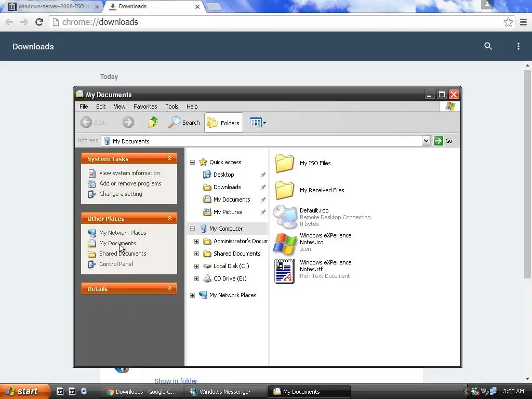Select My Documents in the folder tree
Screen dimensions: 532x399
point(232,200)
